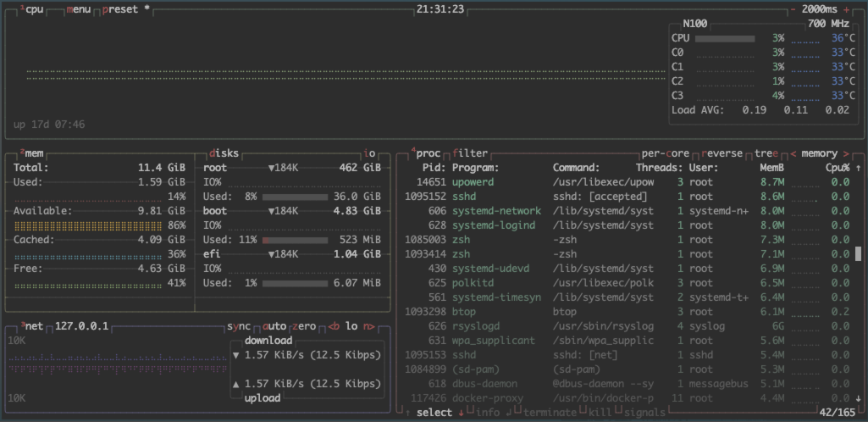Screen dimensions: 868x422
Task: Select the systemd-timesyn process row
Action: tap(628, 297)
